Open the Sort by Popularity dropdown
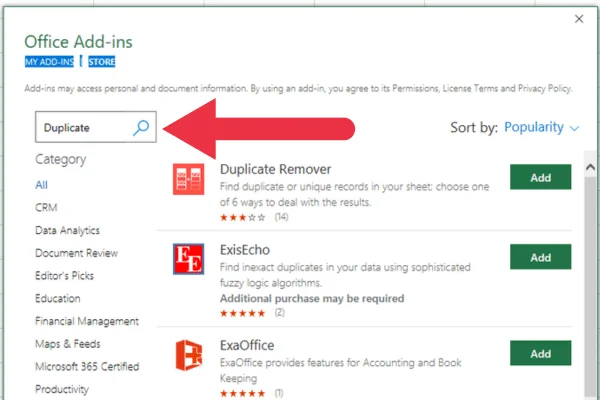 541,127
